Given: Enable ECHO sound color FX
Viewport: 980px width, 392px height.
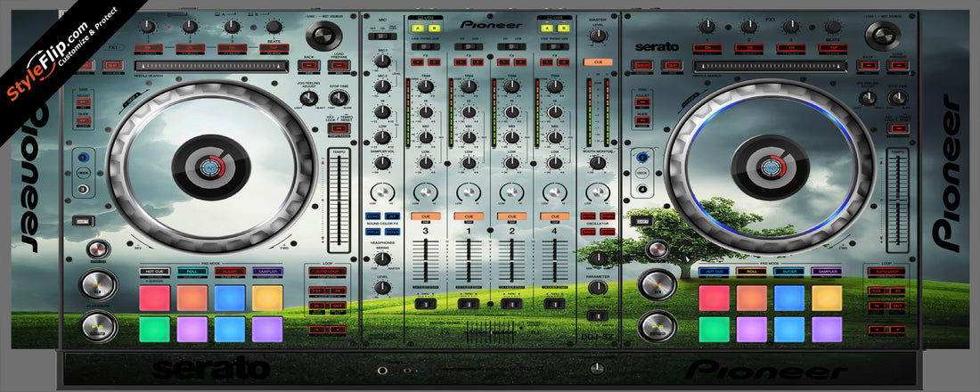Looking at the screenshot, I should coord(372,216).
